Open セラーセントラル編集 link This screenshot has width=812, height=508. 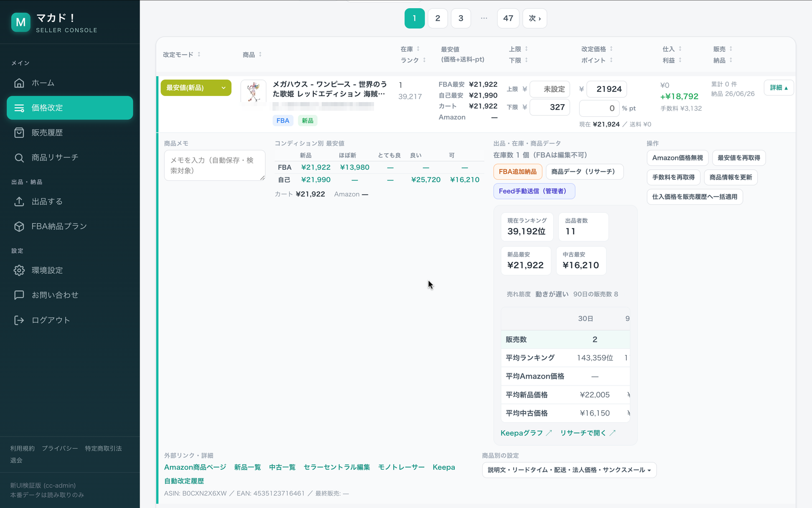(x=336, y=467)
